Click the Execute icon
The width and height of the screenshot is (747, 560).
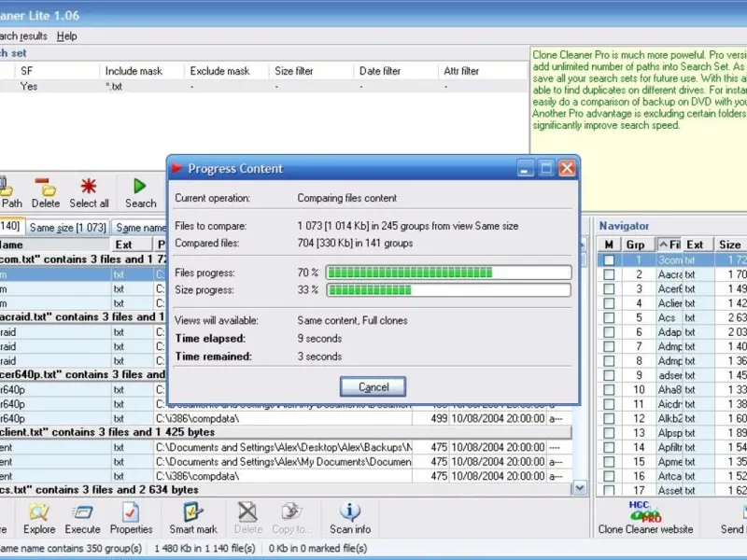(82, 511)
